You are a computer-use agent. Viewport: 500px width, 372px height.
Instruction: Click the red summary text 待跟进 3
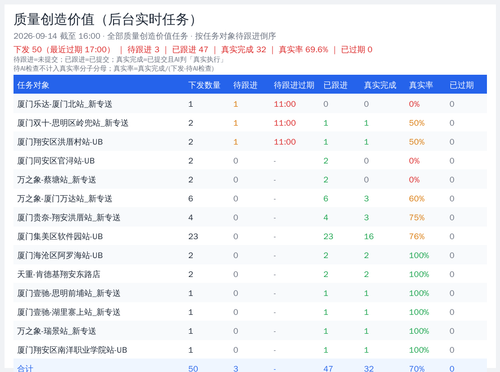point(143,50)
